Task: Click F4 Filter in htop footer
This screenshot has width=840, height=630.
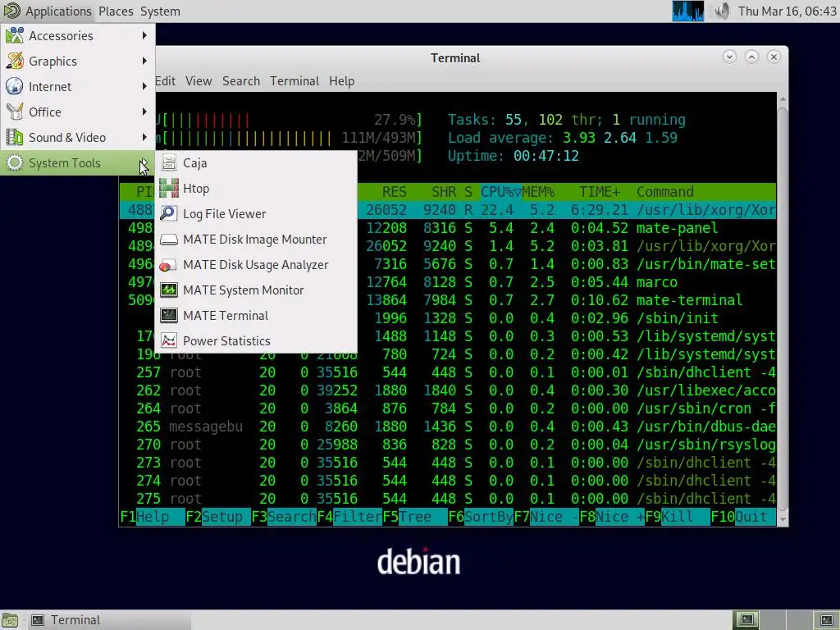Action: [349, 517]
